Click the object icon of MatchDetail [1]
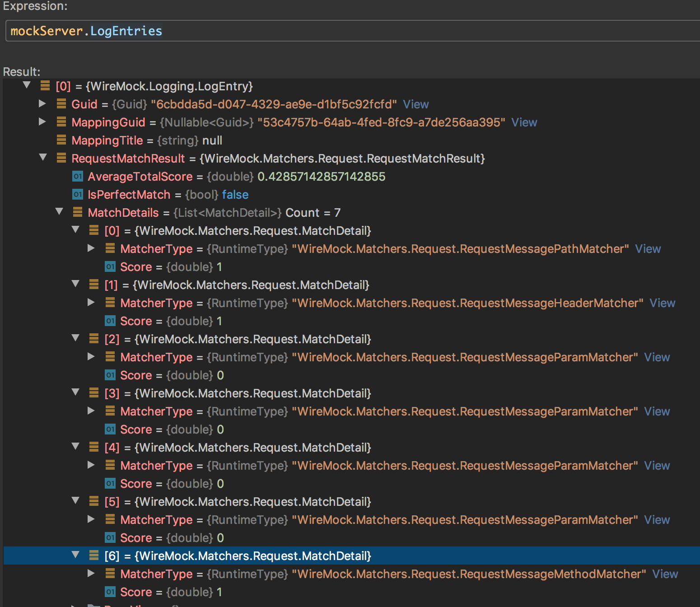 94,285
